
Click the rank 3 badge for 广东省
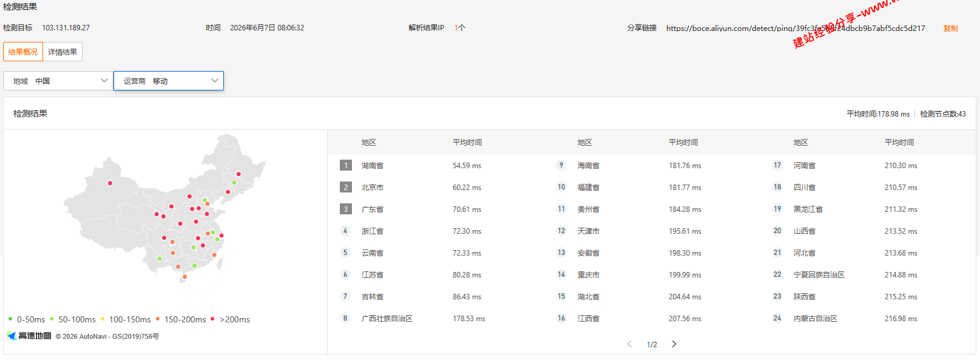pyautogui.click(x=346, y=209)
